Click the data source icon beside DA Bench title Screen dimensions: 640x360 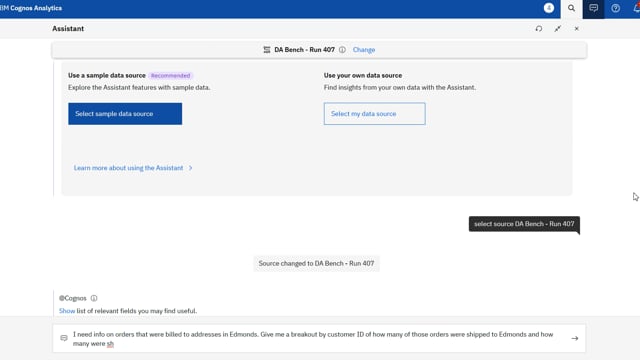click(267, 50)
